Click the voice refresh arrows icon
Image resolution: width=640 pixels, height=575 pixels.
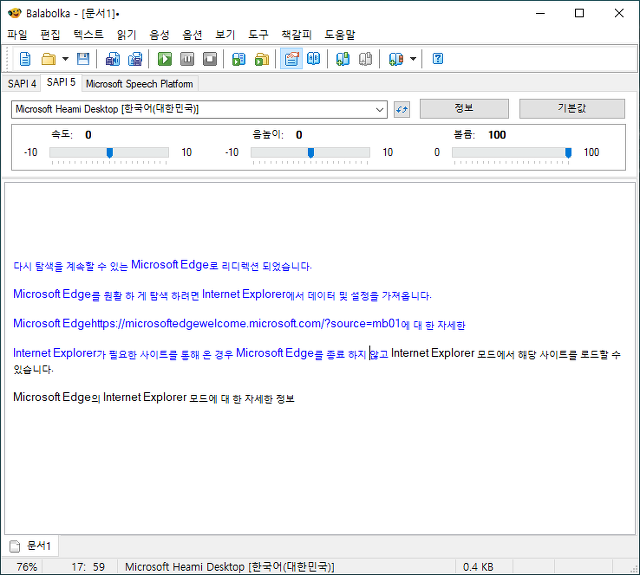(402, 109)
